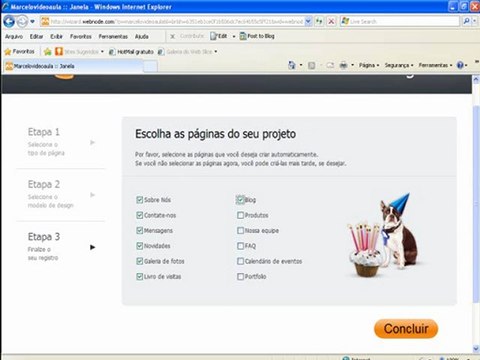This screenshot has width=480, height=360.
Task: Click the Refresh page icon
Action: 319,22
